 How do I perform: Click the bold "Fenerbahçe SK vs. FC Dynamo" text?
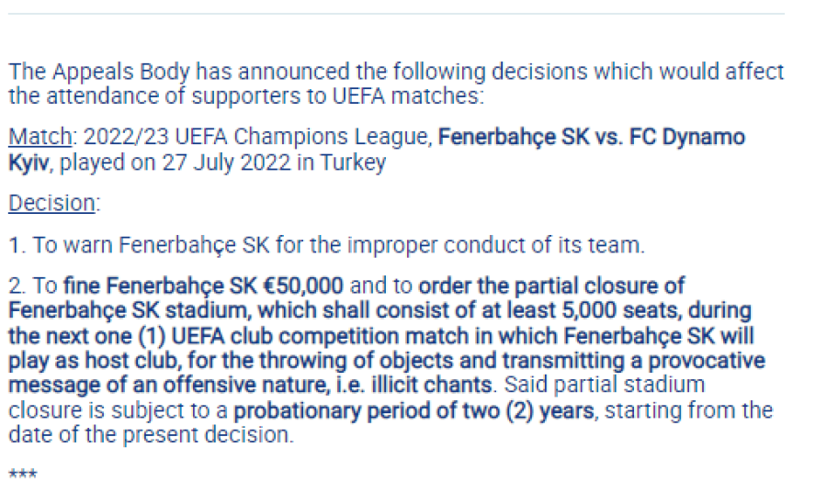click(x=591, y=137)
